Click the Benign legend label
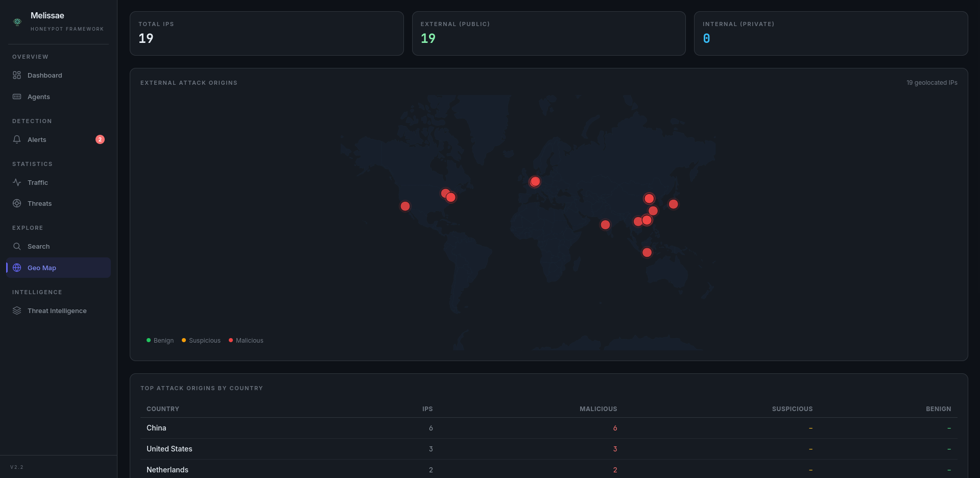The height and width of the screenshot is (478, 980). [x=163, y=341]
